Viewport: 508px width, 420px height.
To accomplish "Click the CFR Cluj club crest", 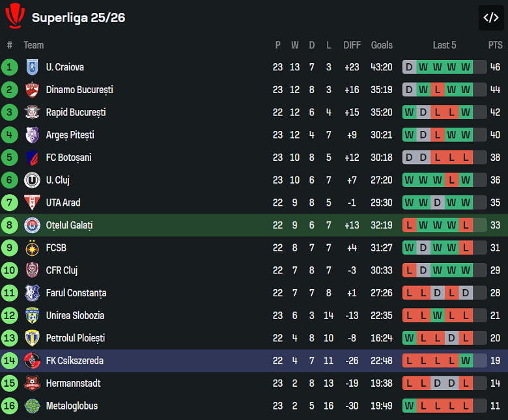I will pos(32,270).
